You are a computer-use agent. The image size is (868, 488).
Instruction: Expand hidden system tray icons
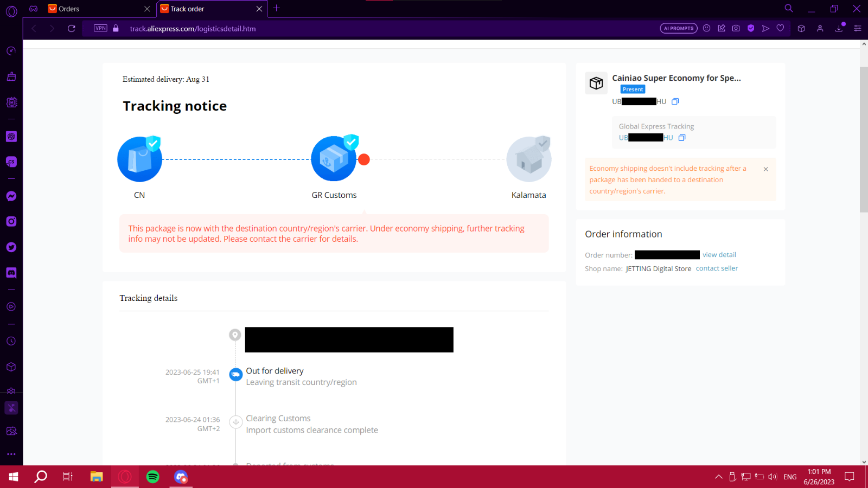click(x=718, y=477)
